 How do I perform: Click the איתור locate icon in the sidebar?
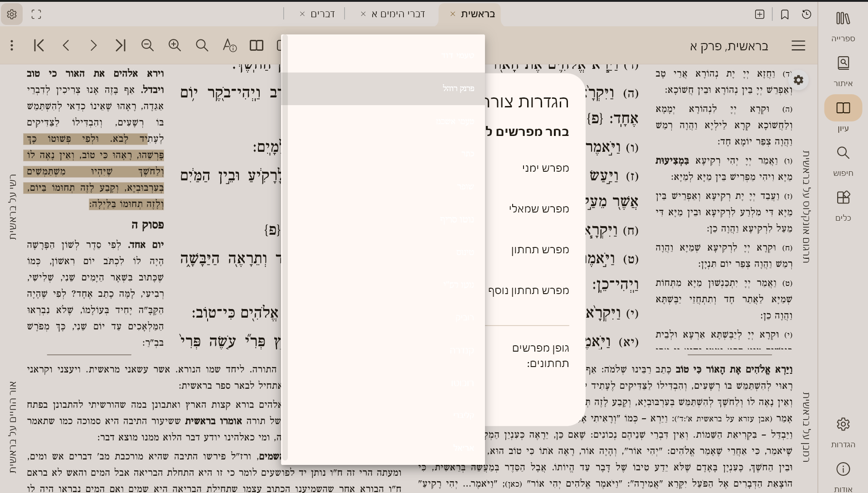click(x=843, y=70)
